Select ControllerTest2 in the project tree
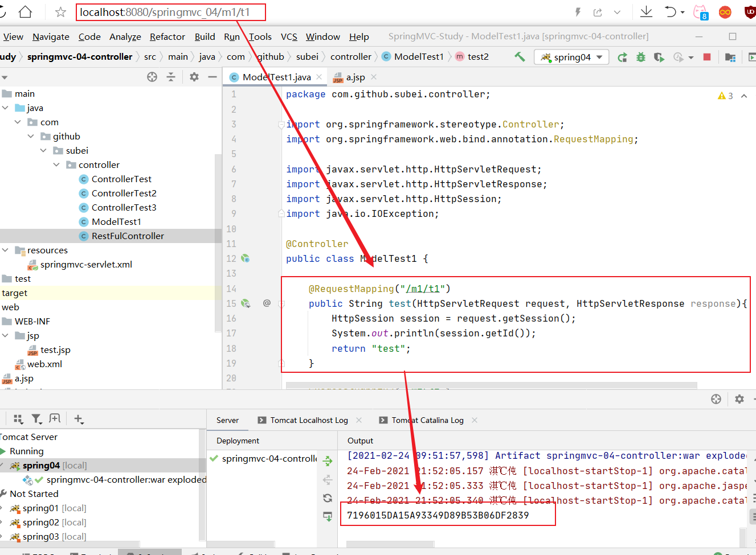The image size is (756, 555). click(x=124, y=193)
